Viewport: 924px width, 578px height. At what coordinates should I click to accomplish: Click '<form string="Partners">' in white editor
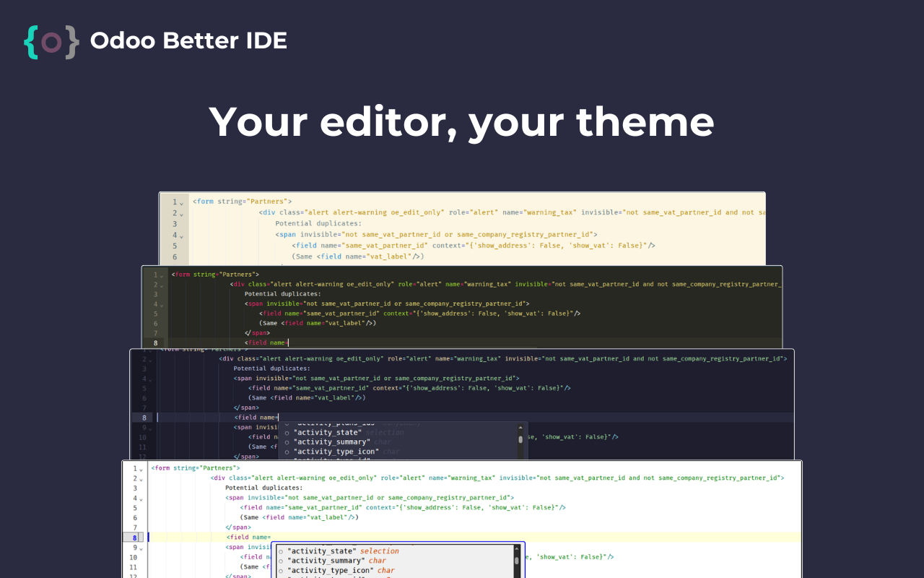(x=195, y=468)
